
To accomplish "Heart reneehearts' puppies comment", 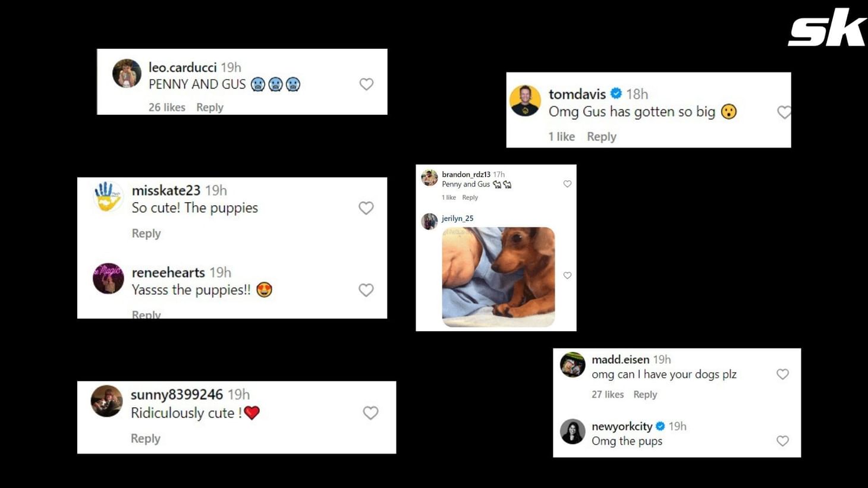I will pyautogui.click(x=366, y=290).
